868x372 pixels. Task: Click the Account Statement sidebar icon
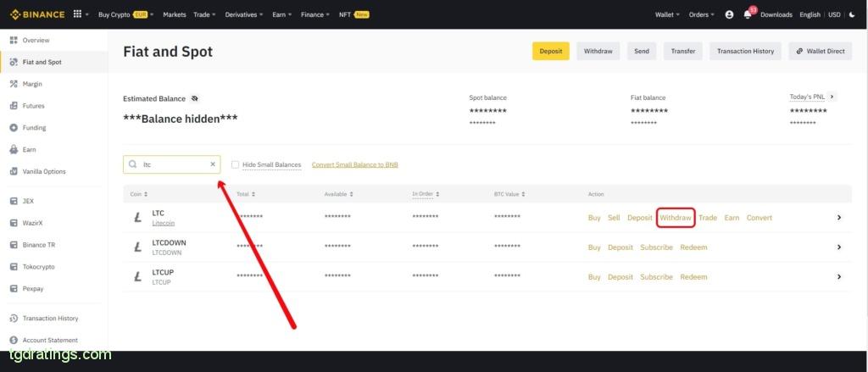click(x=14, y=340)
